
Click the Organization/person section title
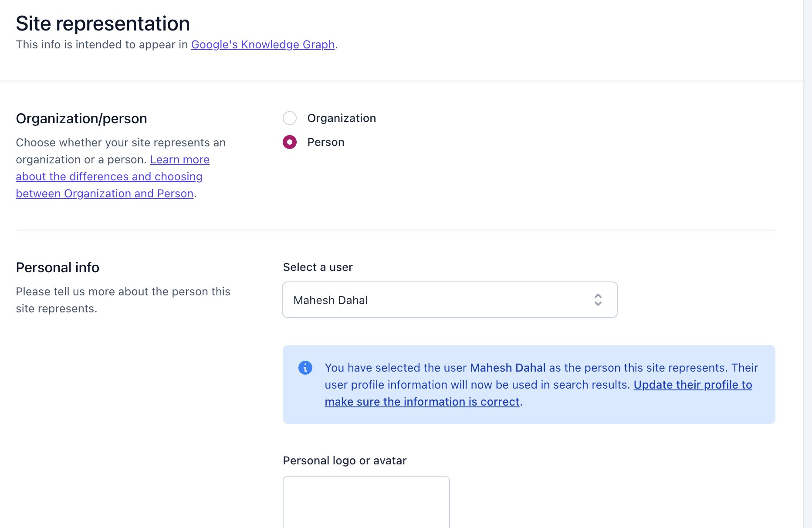pyautogui.click(x=81, y=118)
